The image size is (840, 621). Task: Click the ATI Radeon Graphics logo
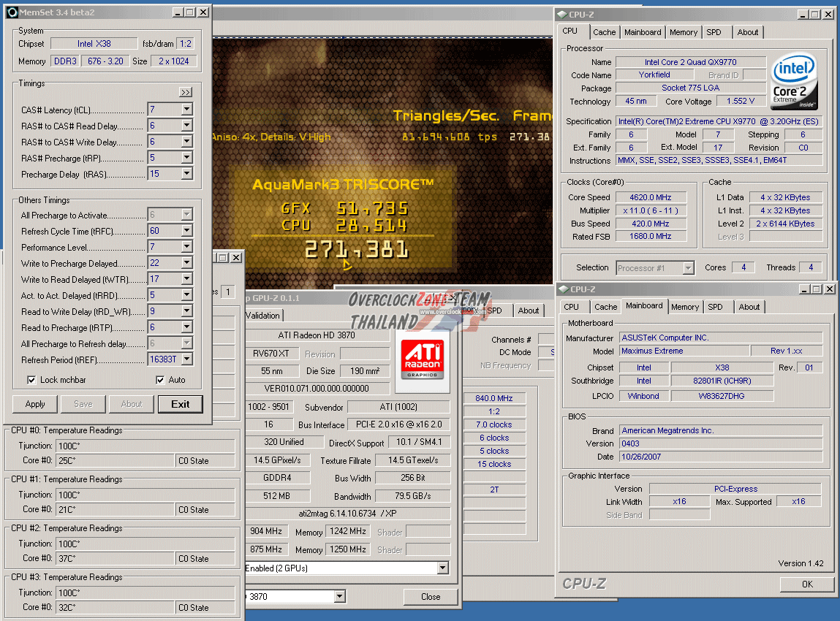click(422, 359)
